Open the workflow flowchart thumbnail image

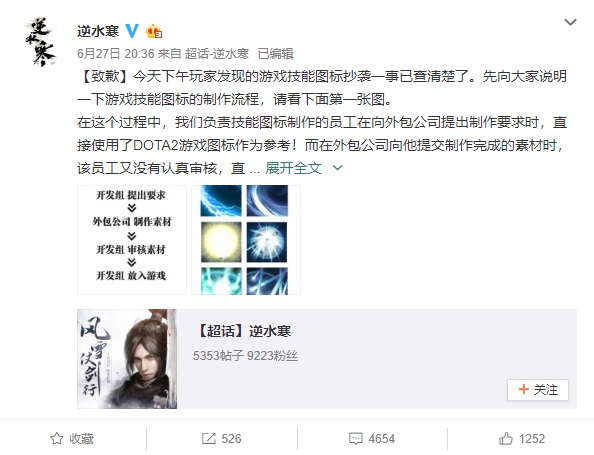(132, 240)
